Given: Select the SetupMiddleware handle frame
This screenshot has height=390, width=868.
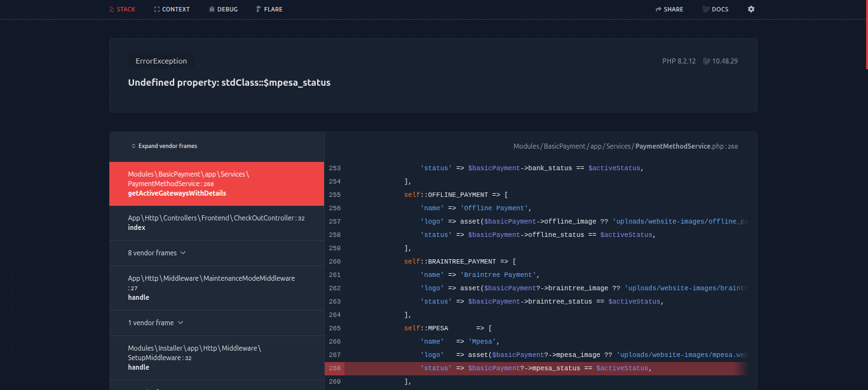Looking at the screenshot, I should point(216,358).
